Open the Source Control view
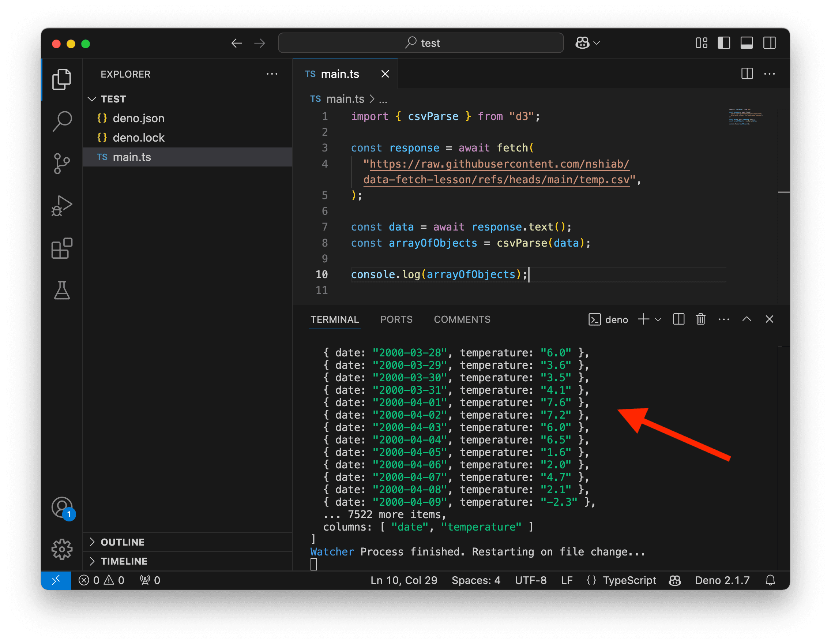Viewport: 831px width, 644px height. click(62, 163)
